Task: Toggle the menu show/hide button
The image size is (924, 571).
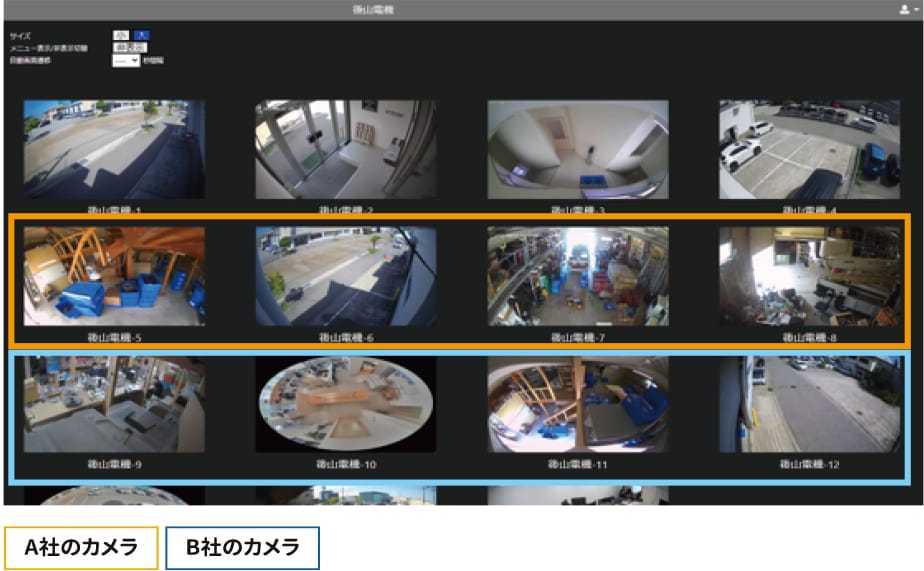Action: (x=130, y=47)
